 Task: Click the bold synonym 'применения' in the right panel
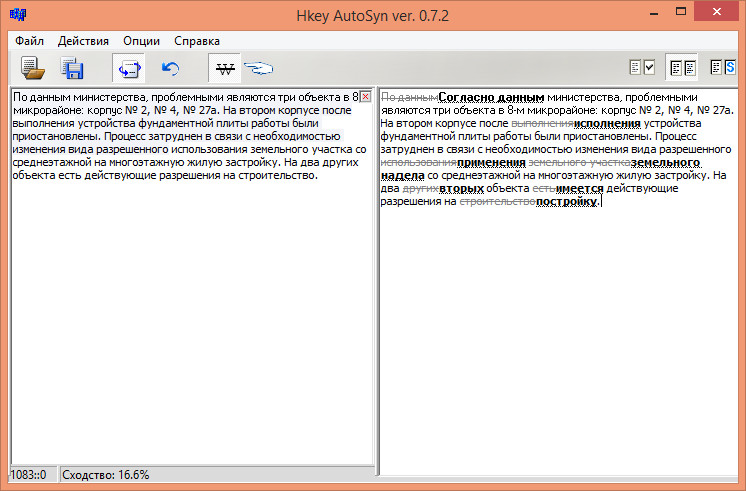pyautogui.click(x=491, y=162)
